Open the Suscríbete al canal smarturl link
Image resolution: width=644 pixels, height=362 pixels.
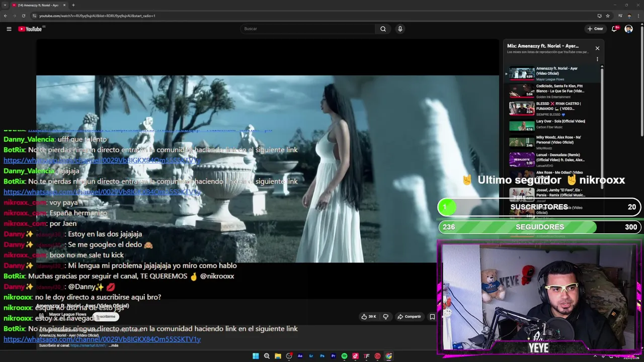tap(89, 345)
